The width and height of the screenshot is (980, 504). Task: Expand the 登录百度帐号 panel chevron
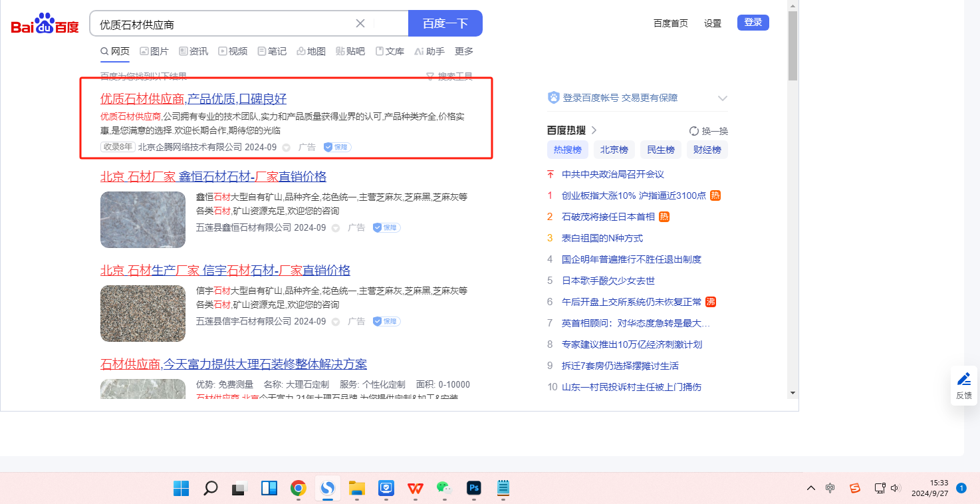pos(723,98)
